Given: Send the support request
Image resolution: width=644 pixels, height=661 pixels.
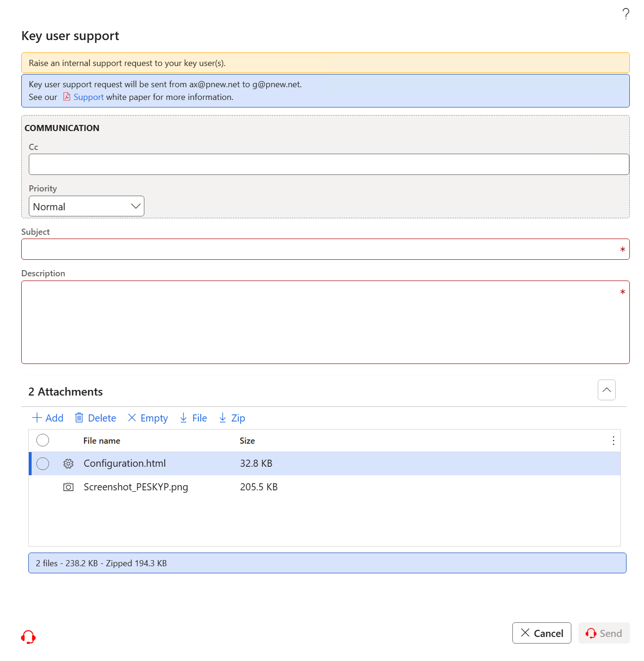Looking at the screenshot, I should click(x=604, y=633).
